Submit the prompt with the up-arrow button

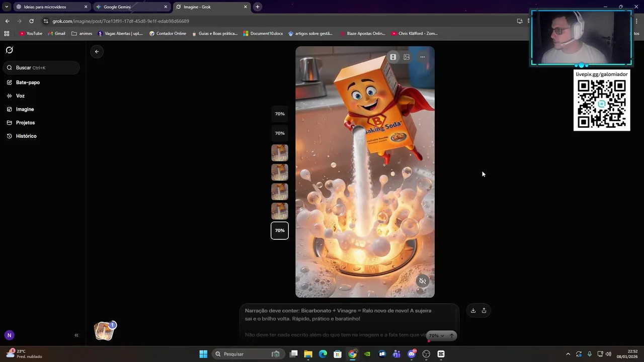[451, 336]
